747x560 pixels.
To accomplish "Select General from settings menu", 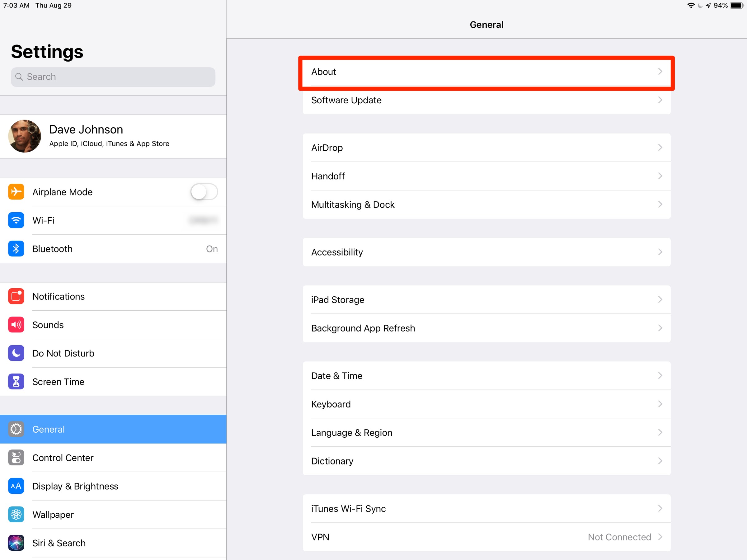I will point(113,429).
